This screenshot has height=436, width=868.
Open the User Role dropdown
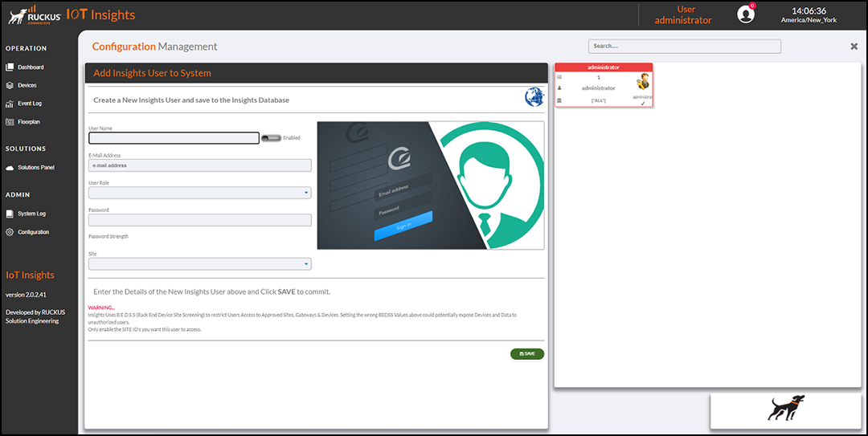200,193
